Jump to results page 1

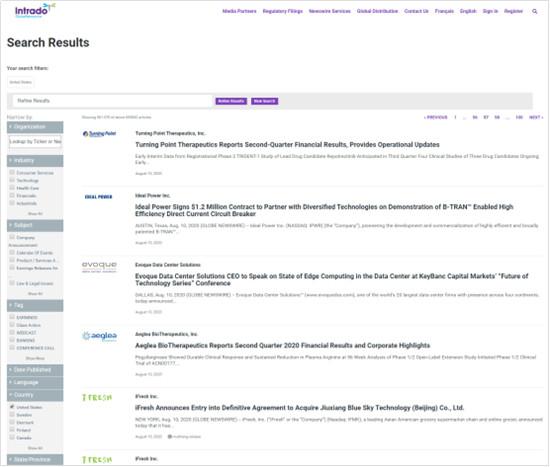point(455,117)
